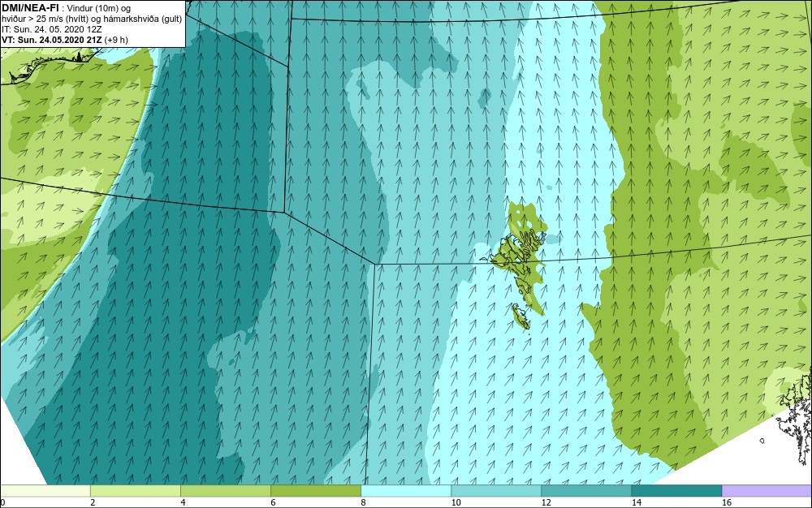Click the 'VT: Sun. 24.05.2020 21Z' text
812x508 pixels.
[52, 40]
